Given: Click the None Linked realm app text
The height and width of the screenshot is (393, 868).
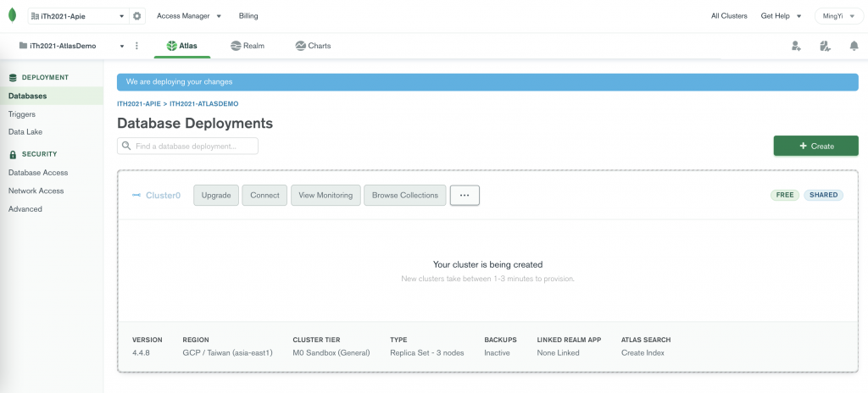Looking at the screenshot, I should coord(558,352).
